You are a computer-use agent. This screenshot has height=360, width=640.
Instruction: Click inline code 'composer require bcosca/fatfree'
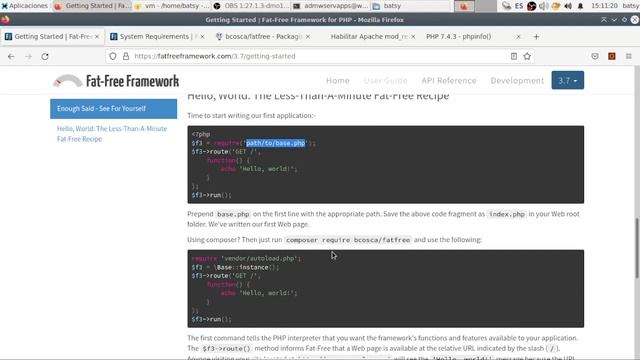(x=348, y=240)
